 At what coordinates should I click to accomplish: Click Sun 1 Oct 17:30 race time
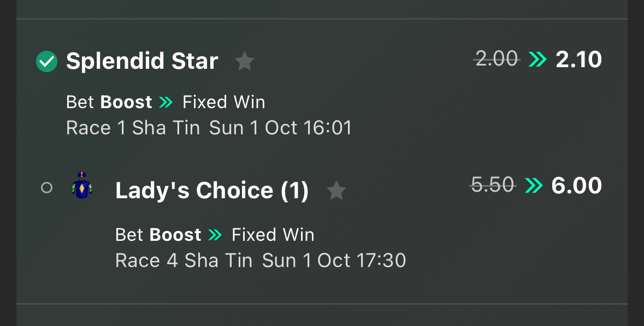tap(334, 260)
